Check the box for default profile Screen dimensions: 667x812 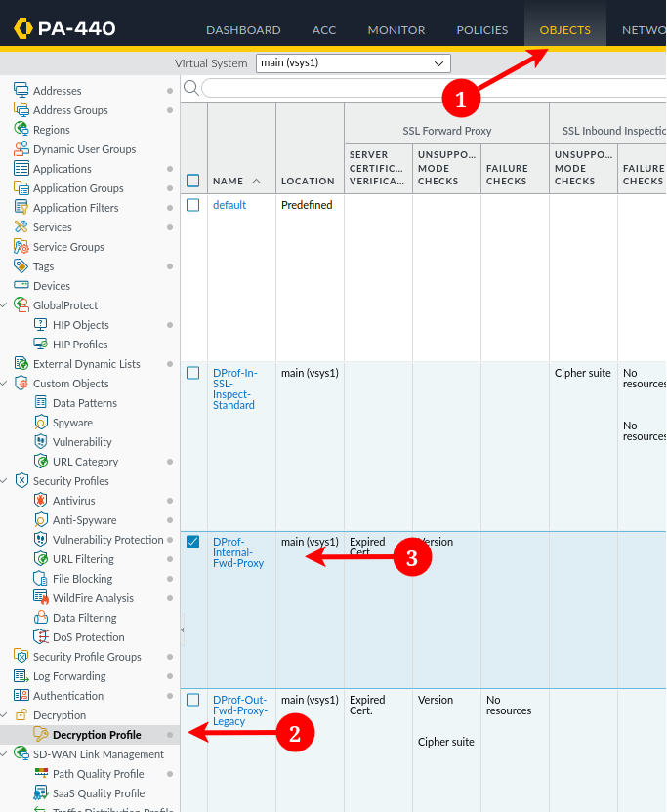pos(193,205)
